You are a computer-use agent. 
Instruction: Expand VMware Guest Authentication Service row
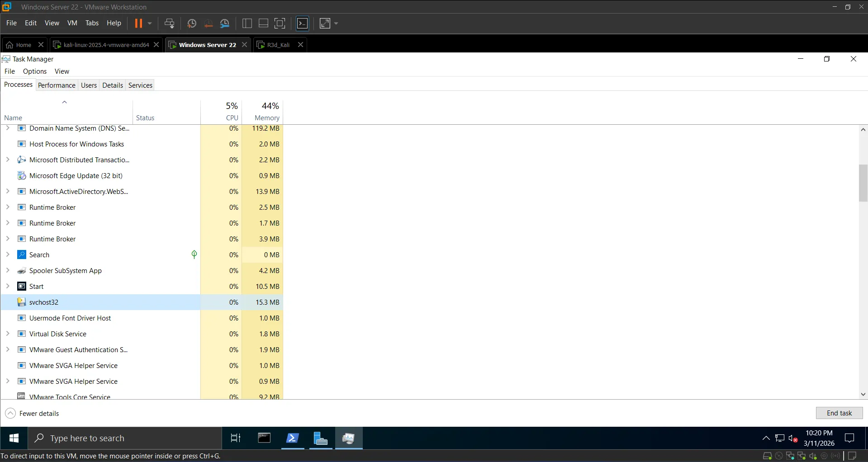(8, 350)
